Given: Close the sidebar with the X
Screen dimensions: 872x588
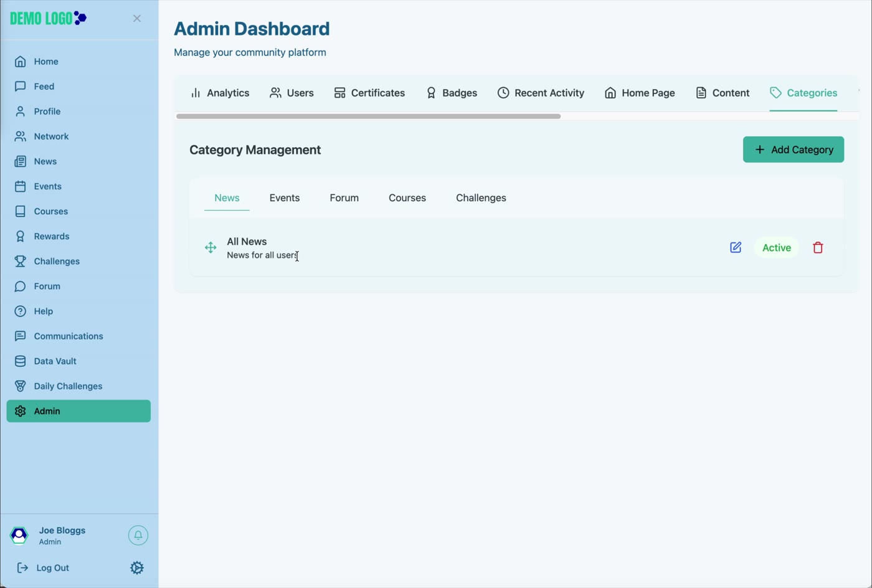Looking at the screenshot, I should point(137,19).
